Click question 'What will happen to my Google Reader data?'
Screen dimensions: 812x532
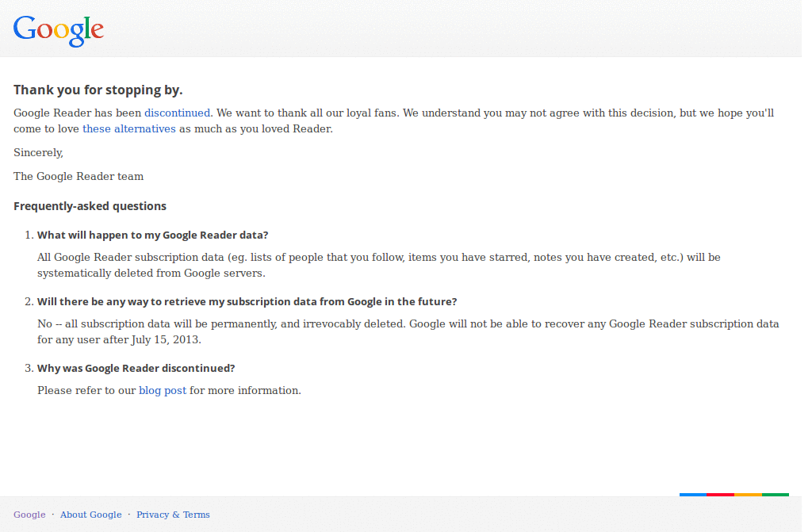click(x=153, y=235)
